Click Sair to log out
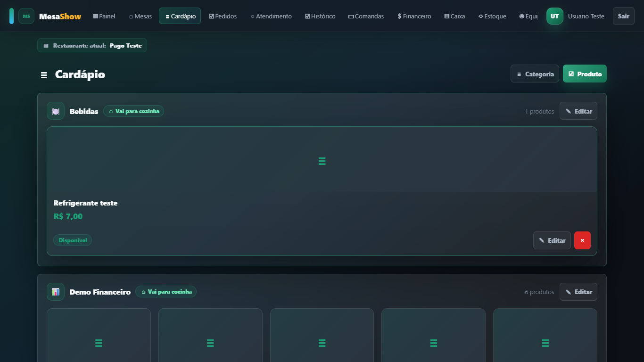This screenshot has width=644, height=362. (x=624, y=16)
